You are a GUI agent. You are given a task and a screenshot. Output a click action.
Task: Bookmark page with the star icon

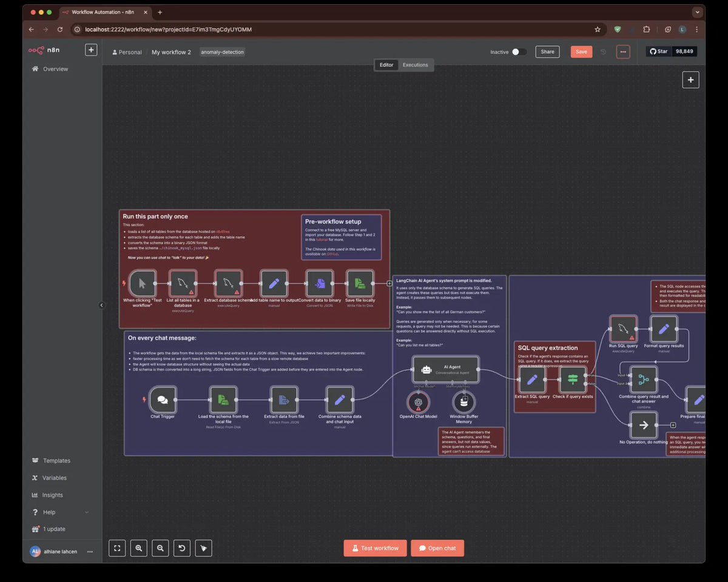pyautogui.click(x=598, y=29)
